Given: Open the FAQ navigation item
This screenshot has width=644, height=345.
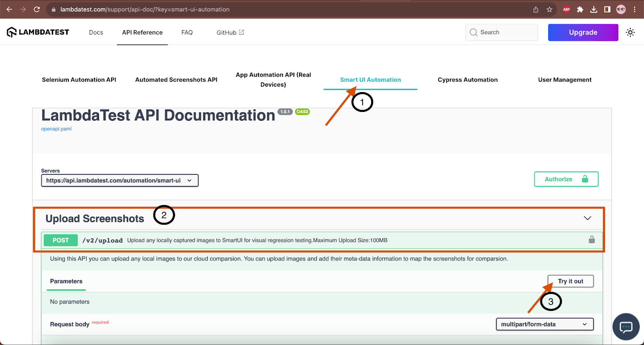Looking at the screenshot, I should [187, 33].
